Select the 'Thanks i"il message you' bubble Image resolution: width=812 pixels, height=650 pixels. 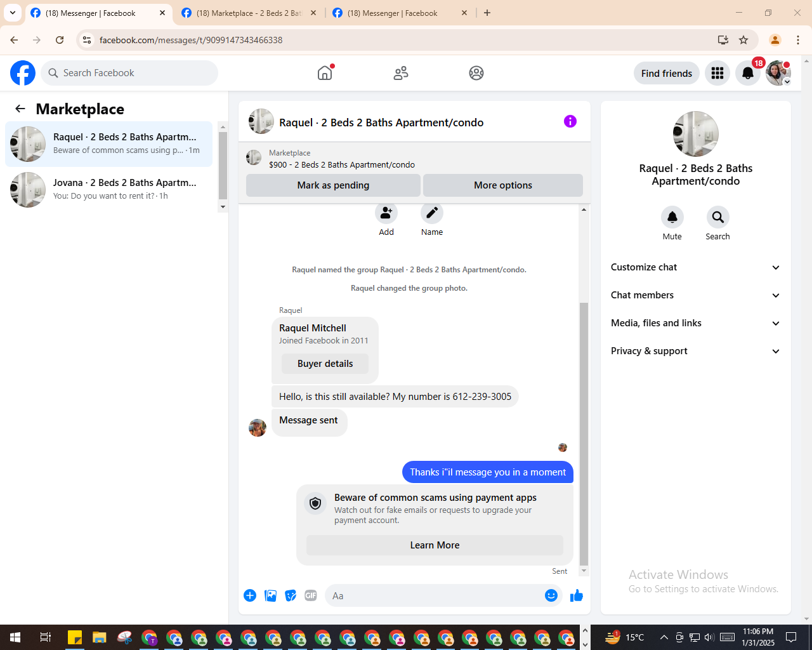[x=488, y=472]
